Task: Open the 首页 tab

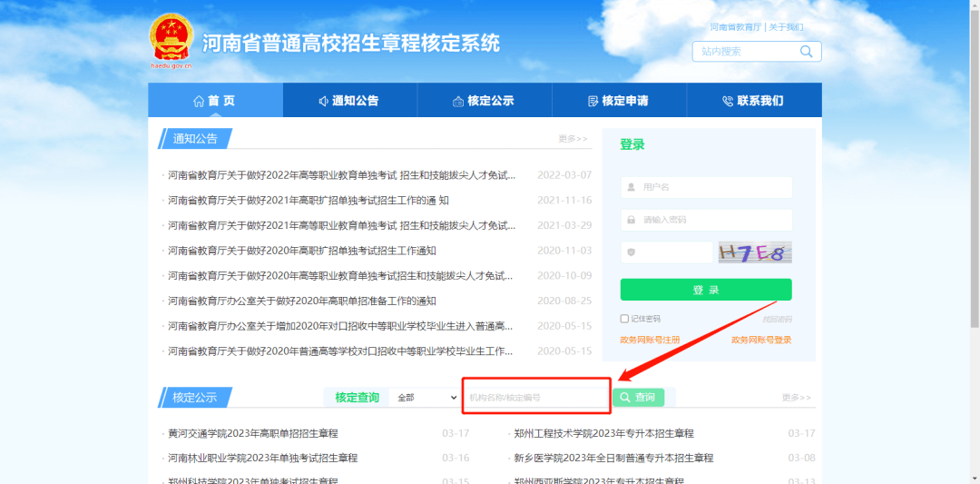Action: point(215,100)
